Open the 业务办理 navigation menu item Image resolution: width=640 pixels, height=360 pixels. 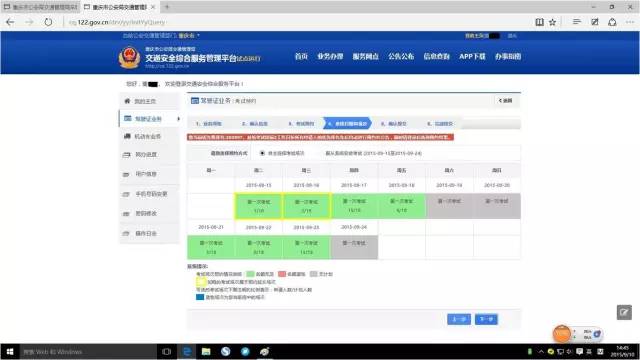coord(330,56)
